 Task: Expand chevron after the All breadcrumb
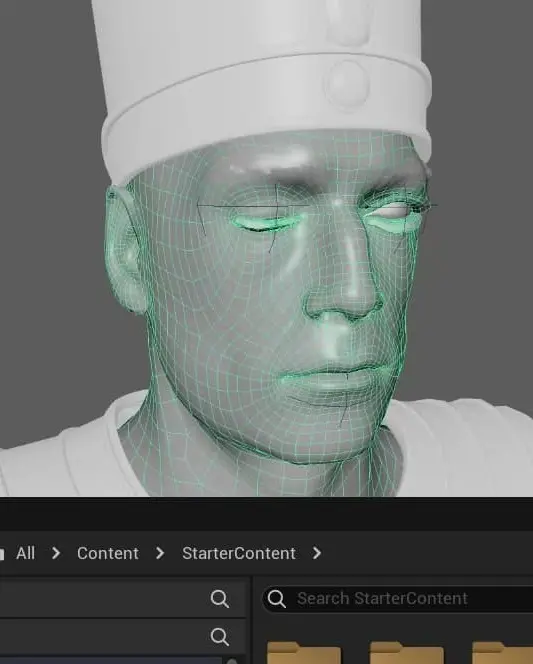[56, 553]
